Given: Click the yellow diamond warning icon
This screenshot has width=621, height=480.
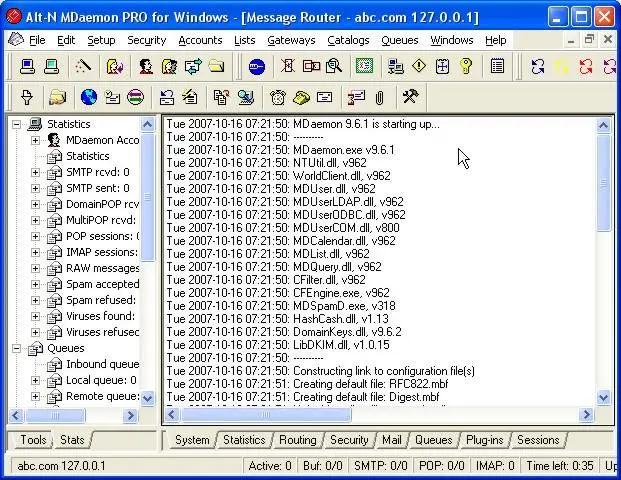Looking at the screenshot, I should tap(419, 65).
